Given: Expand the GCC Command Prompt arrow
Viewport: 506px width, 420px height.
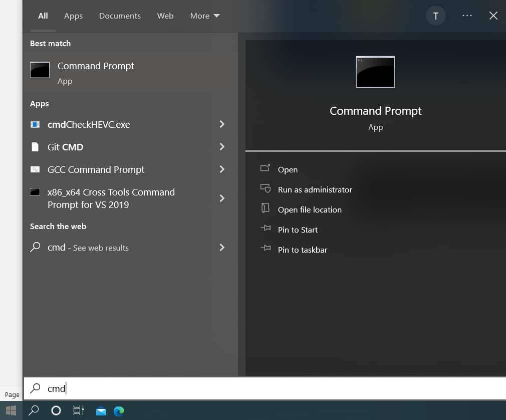Looking at the screenshot, I should 222,169.
